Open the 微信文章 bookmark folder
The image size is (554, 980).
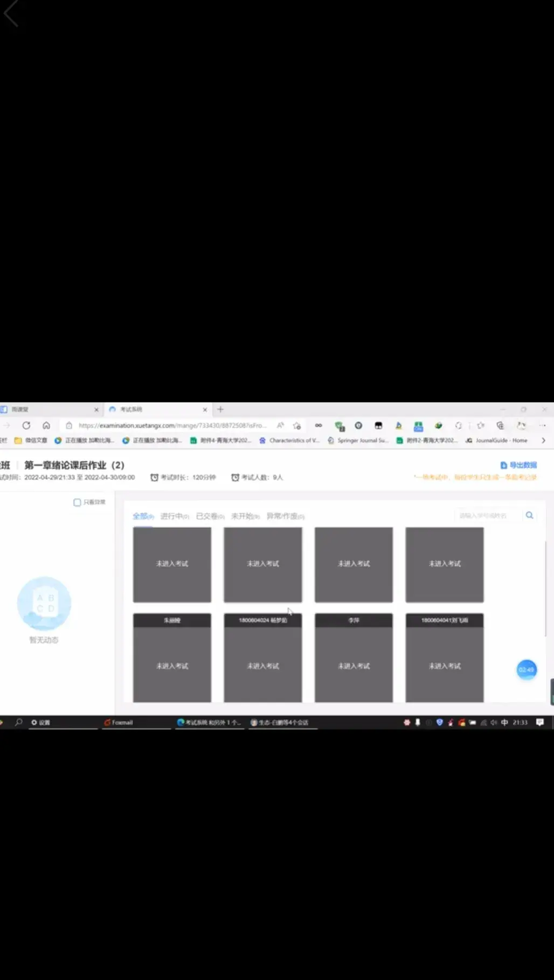pyautogui.click(x=31, y=440)
